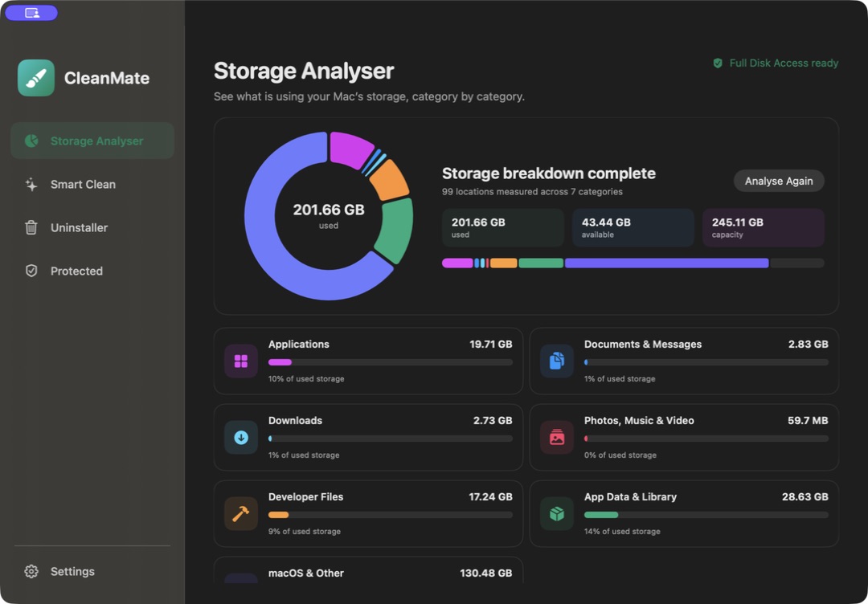Click the 201.66 GB text inside the donut
The height and width of the screenshot is (604, 868).
329,210
